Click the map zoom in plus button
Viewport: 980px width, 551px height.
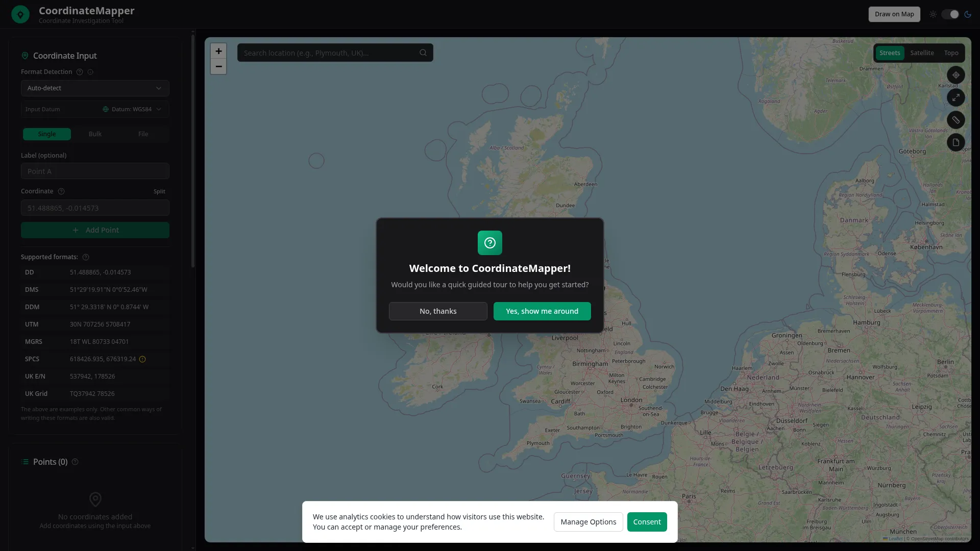[218, 51]
